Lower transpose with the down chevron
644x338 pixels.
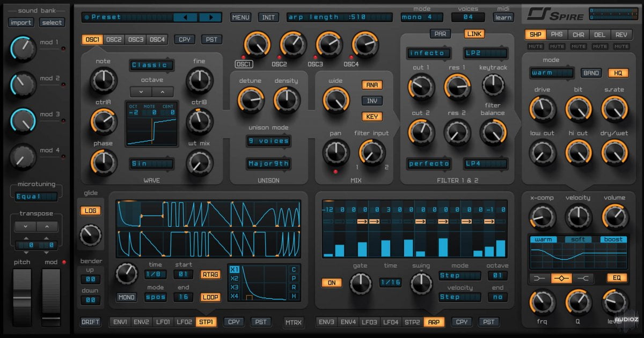pyautogui.click(x=25, y=227)
